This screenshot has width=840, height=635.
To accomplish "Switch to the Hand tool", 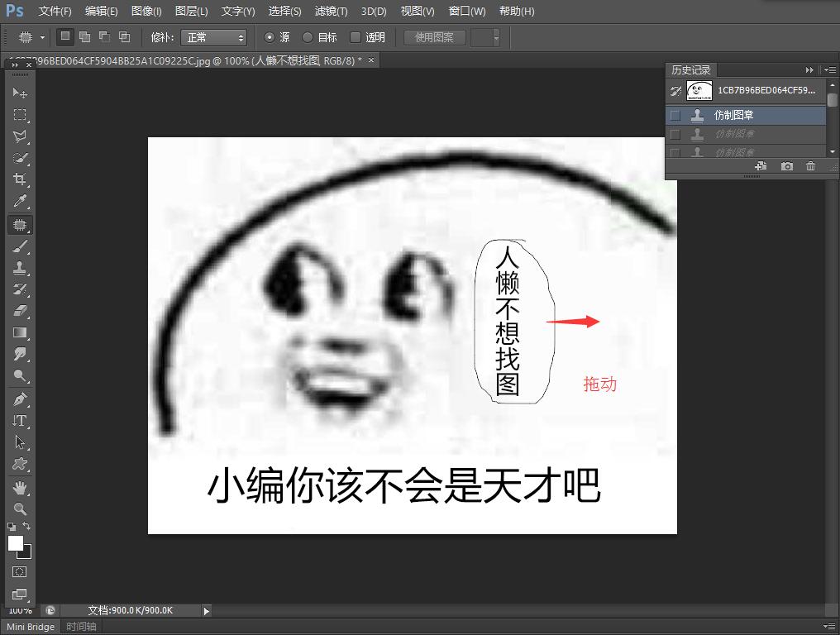I will [20, 487].
